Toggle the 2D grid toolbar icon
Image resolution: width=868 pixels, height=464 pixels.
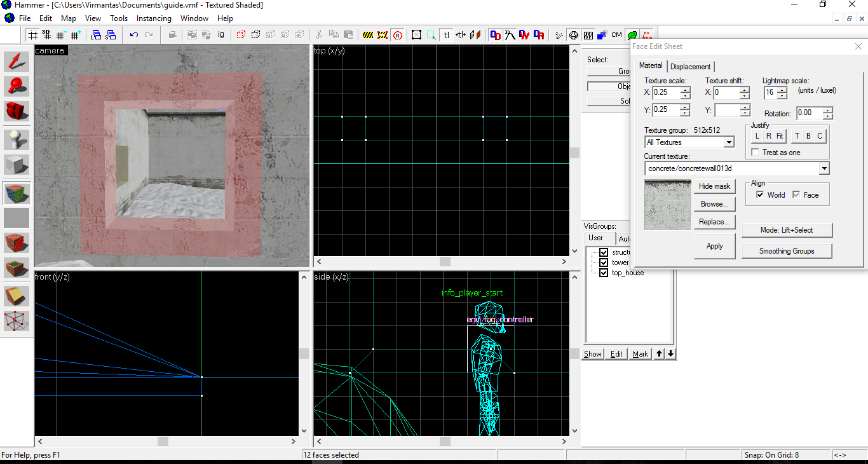coord(33,35)
